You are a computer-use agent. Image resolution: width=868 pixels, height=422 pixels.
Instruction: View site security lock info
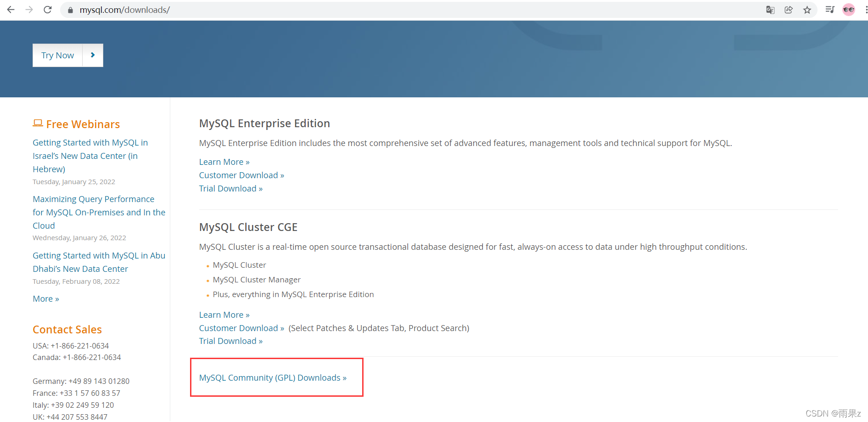click(70, 10)
